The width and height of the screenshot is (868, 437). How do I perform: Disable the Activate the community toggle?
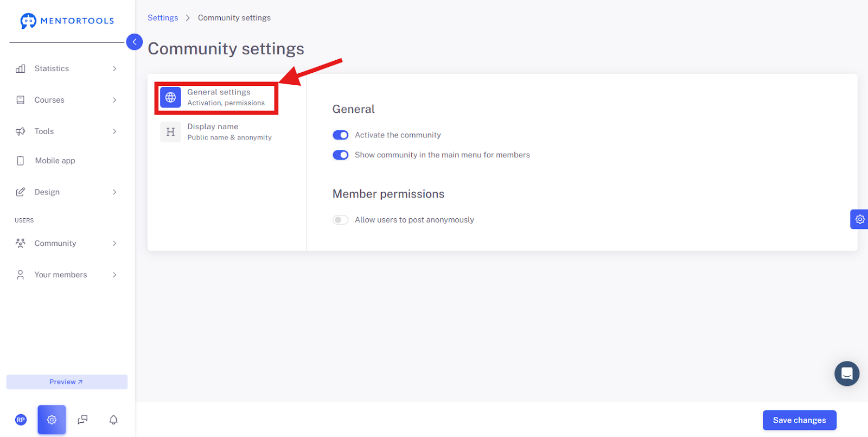click(341, 135)
